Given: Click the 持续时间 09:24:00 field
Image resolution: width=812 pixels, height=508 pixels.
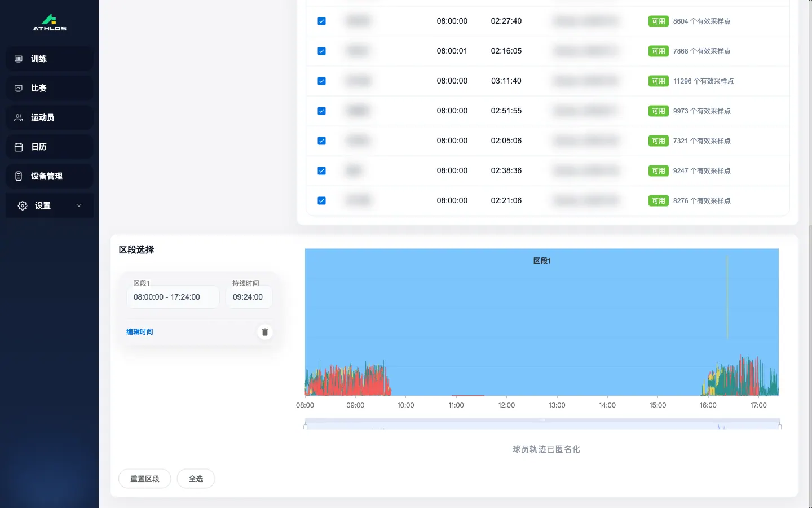Looking at the screenshot, I should point(249,297).
